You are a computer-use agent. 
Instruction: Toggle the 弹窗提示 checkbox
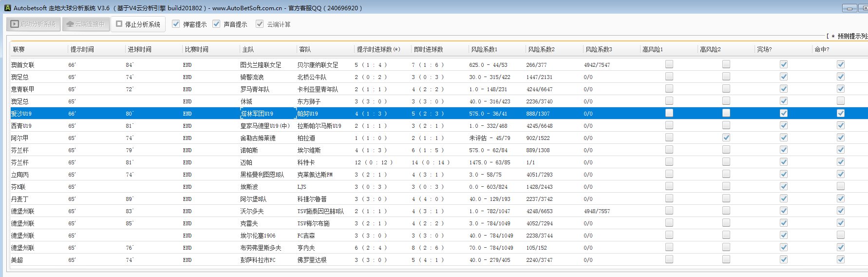pos(176,24)
